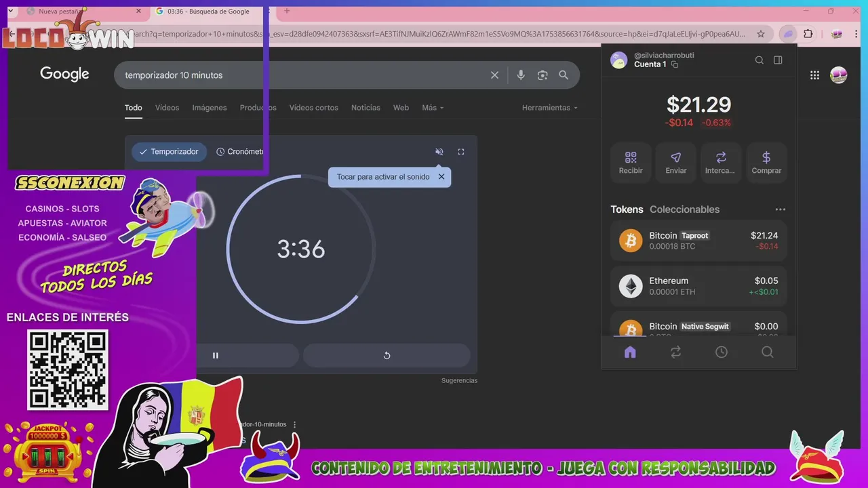Open the Google account profile picture
This screenshot has width=868, height=488.
click(839, 75)
